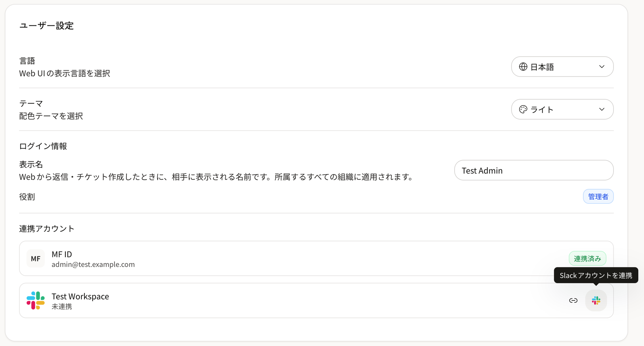Viewport: 644px width, 346px height.
Task: Click the 役割 label
Action: pos(27,197)
